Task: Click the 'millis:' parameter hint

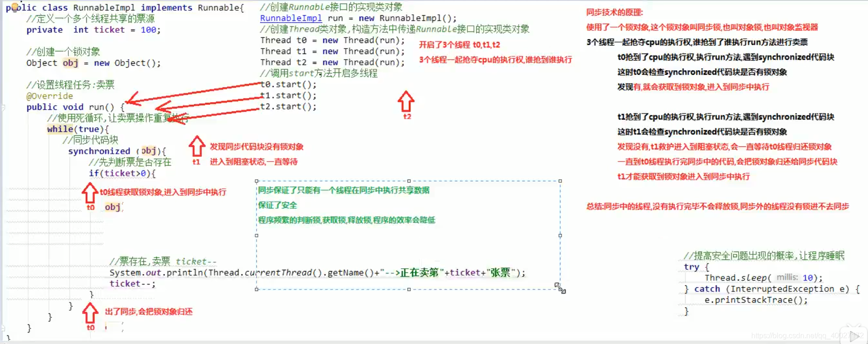Action: point(787,277)
